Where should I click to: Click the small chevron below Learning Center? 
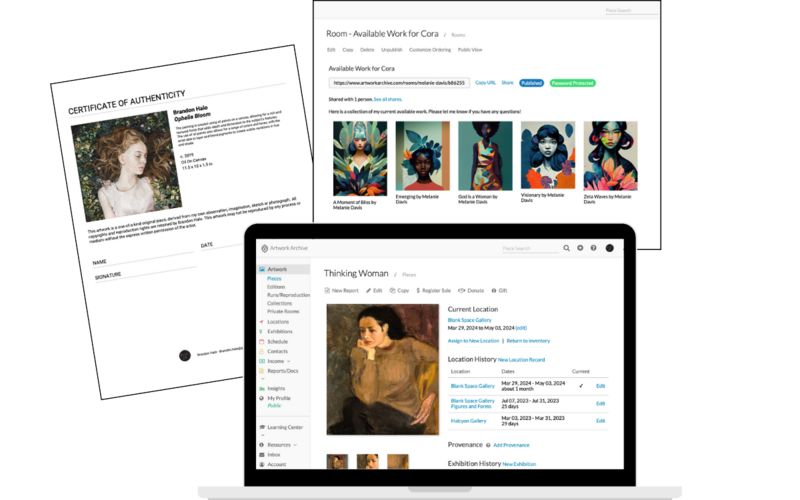(x=263, y=435)
